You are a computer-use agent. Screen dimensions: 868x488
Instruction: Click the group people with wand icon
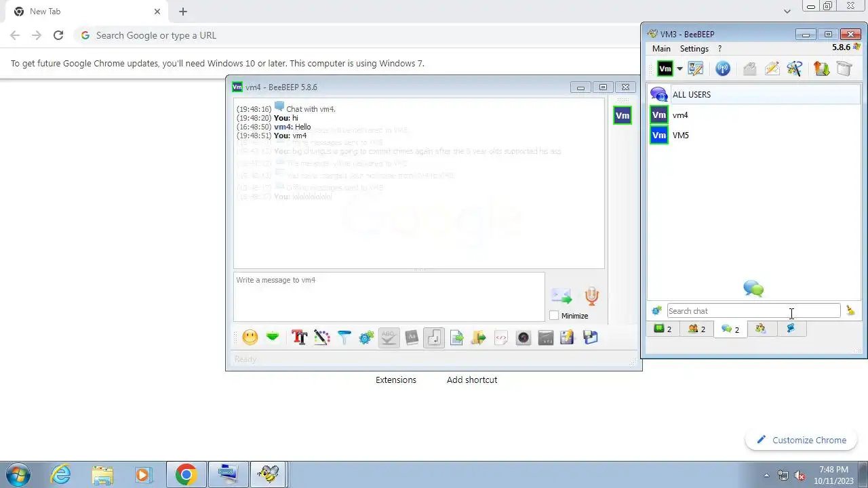point(794,68)
